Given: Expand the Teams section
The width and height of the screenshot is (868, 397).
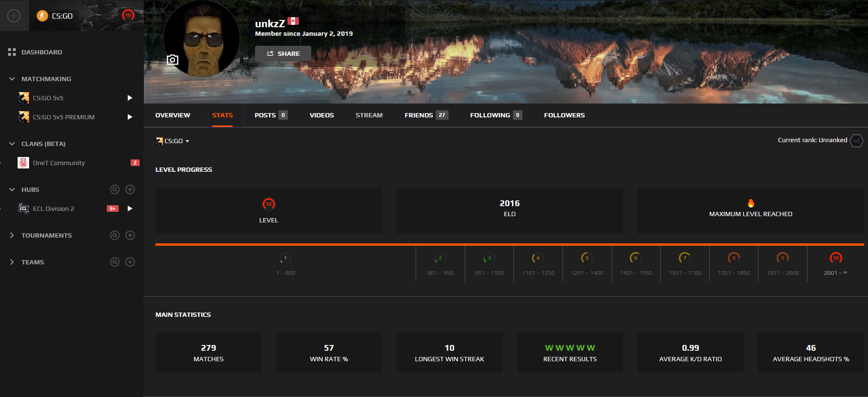Looking at the screenshot, I should pyautogui.click(x=12, y=262).
